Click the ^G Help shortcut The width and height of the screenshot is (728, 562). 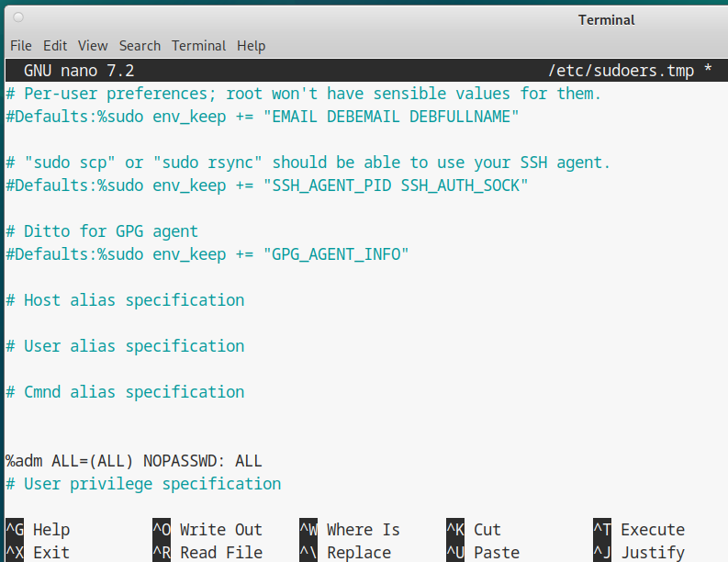point(38,530)
